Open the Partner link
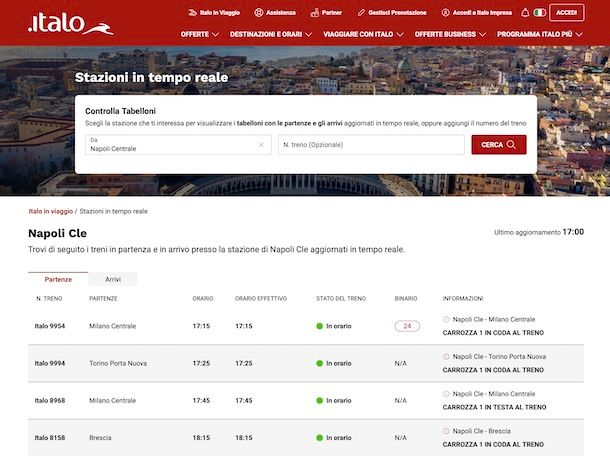 point(332,13)
